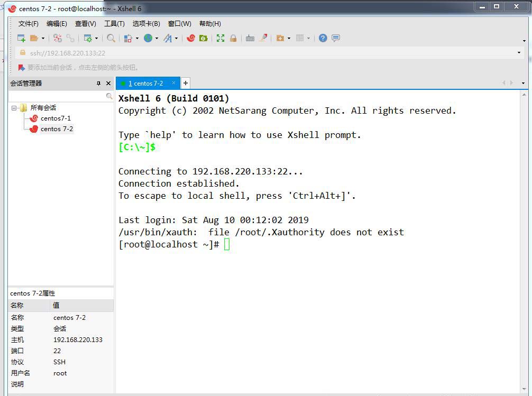Expand the folder-plus icon dropdown arrow
The image size is (532, 396).
click(289, 39)
